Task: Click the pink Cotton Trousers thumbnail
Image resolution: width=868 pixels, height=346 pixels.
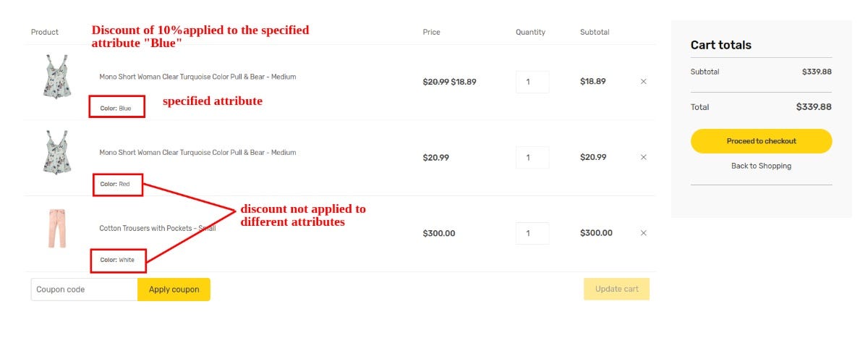Action: pos(56,229)
